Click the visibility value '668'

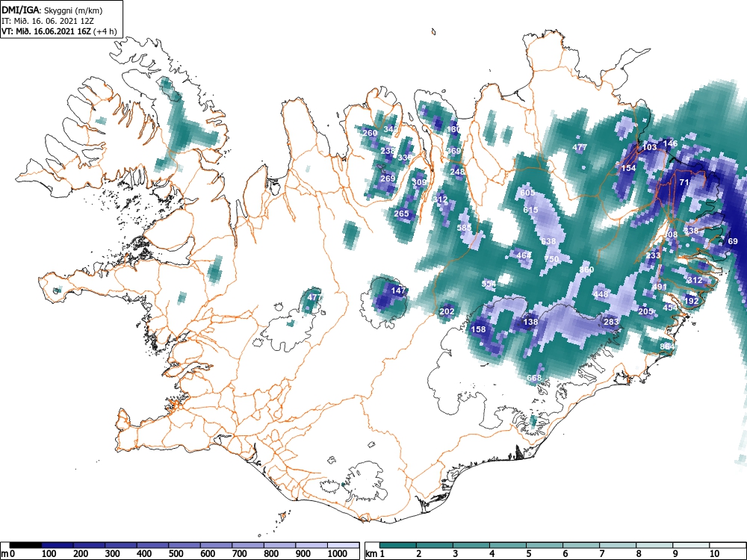pos(535,378)
